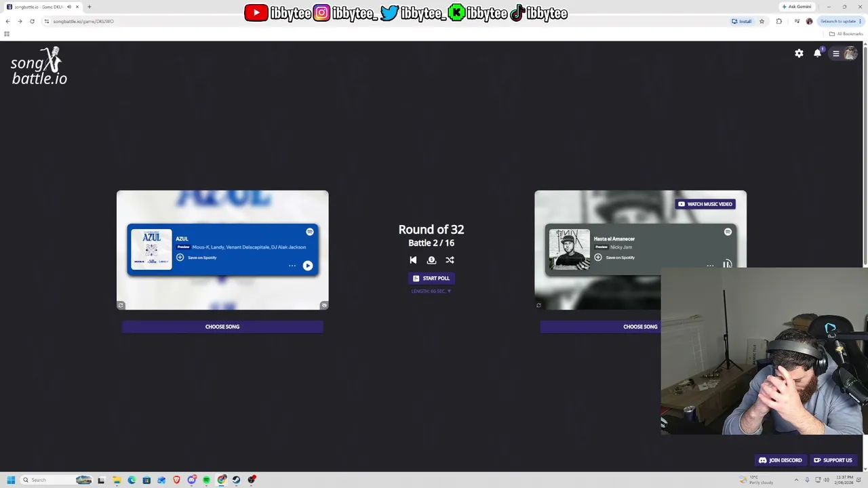Pause the Hasta el Amanecer preview
This screenshot has height=488, width=868.
(x=727, y=264)
